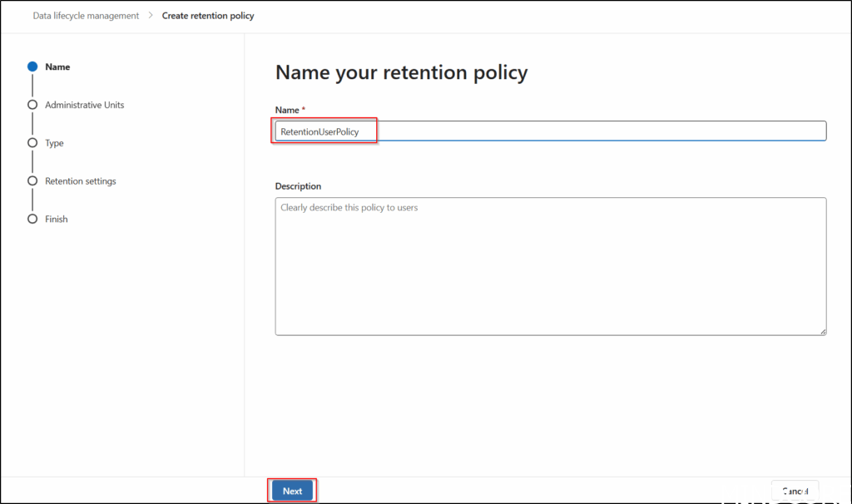Cancel the retention policy creation
The width and height of the screenshot is (852, 504).
(x=795, y=491)
